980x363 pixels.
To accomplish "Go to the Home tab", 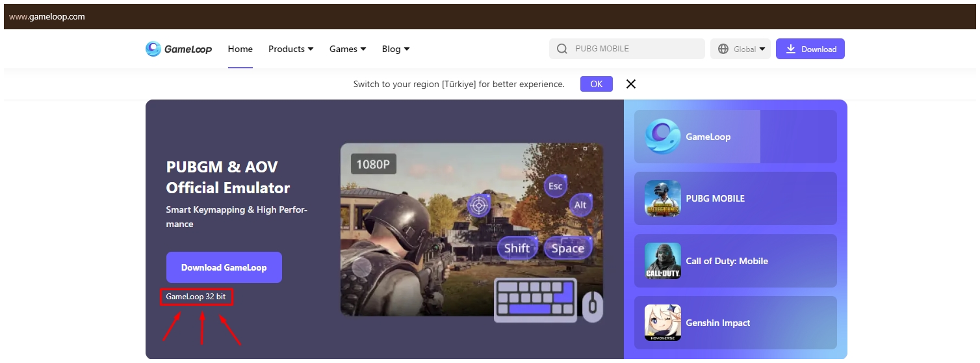I will (x=240, y=49).
